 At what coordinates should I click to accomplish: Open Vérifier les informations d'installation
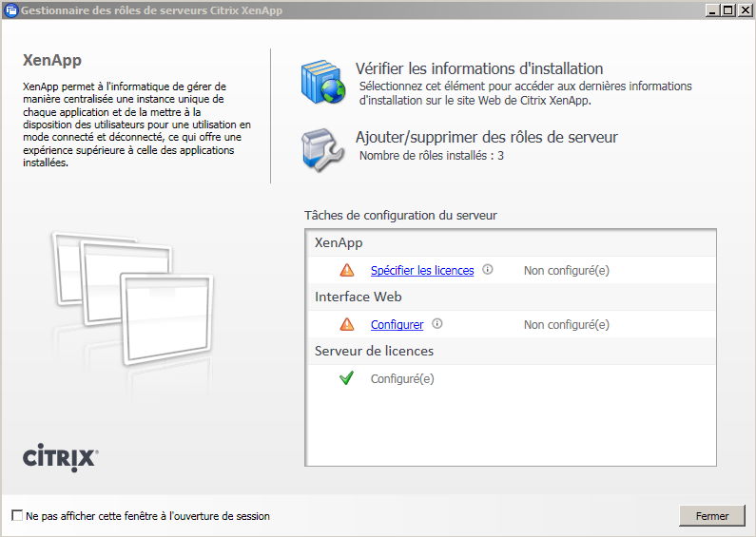coord(479,68)
